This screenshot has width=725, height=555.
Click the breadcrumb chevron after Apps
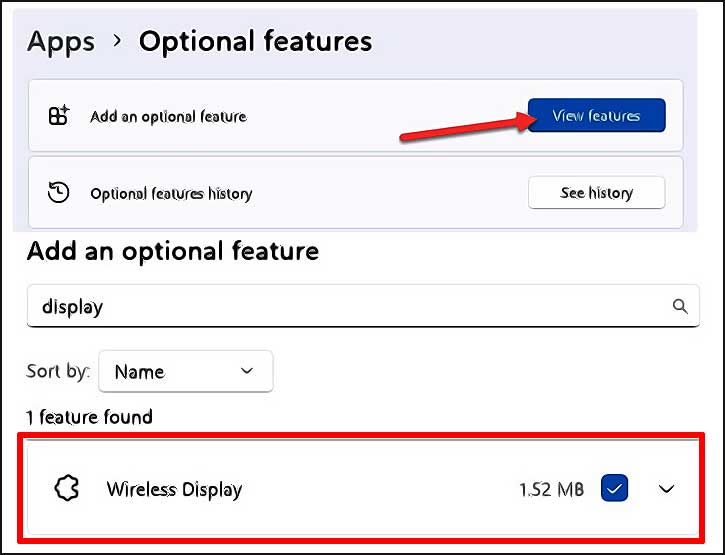click(x=117, y=41)
